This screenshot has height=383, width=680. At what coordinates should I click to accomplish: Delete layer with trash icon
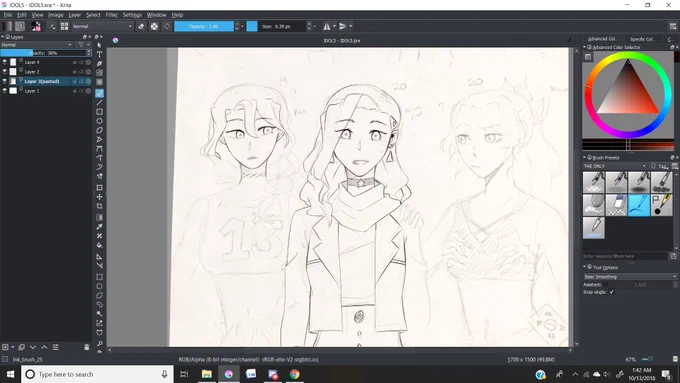tap(86, 347)
